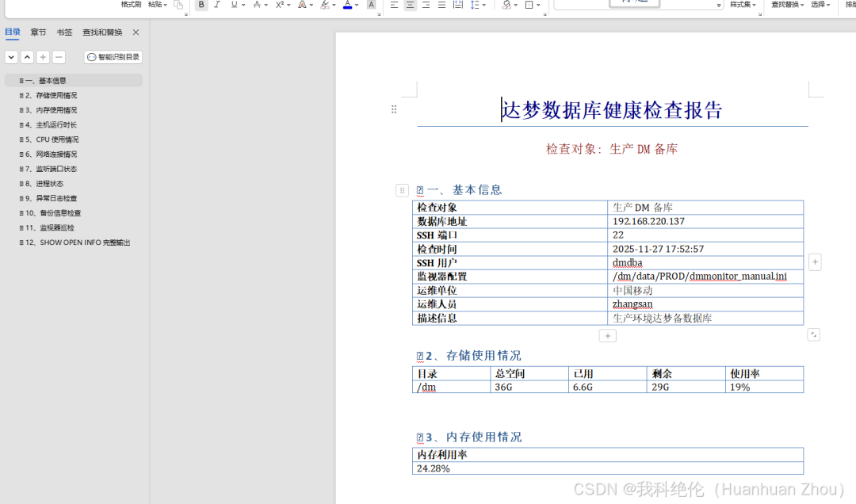Open the underline style dropdown arrow
856x504 pixels.
coord(243,5)
